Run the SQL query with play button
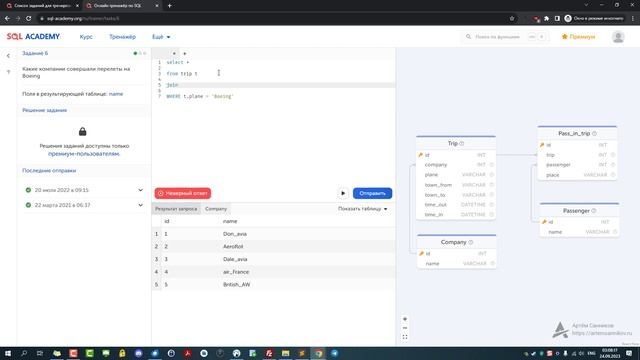 click(x=343, y=193)
